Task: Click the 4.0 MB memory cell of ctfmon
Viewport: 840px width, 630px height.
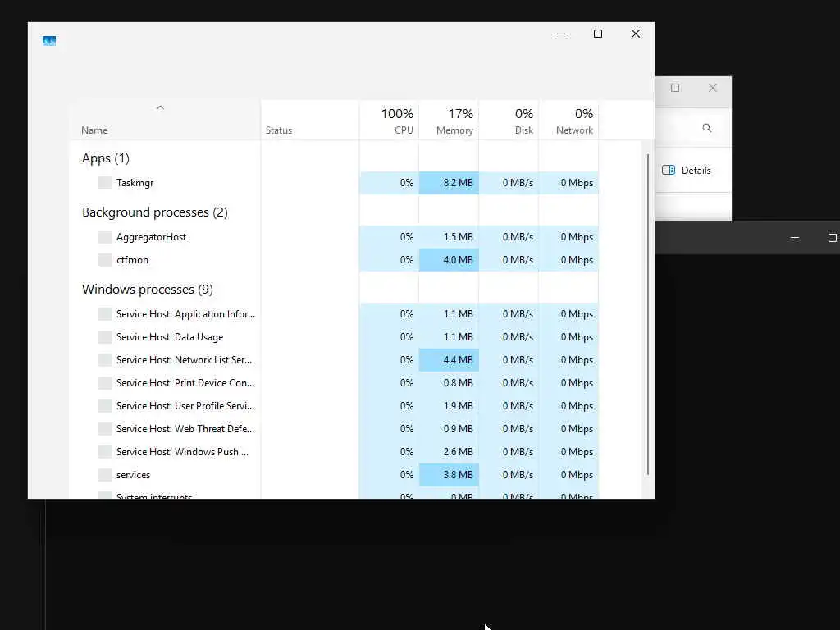Action: click(x=449, y=260)
